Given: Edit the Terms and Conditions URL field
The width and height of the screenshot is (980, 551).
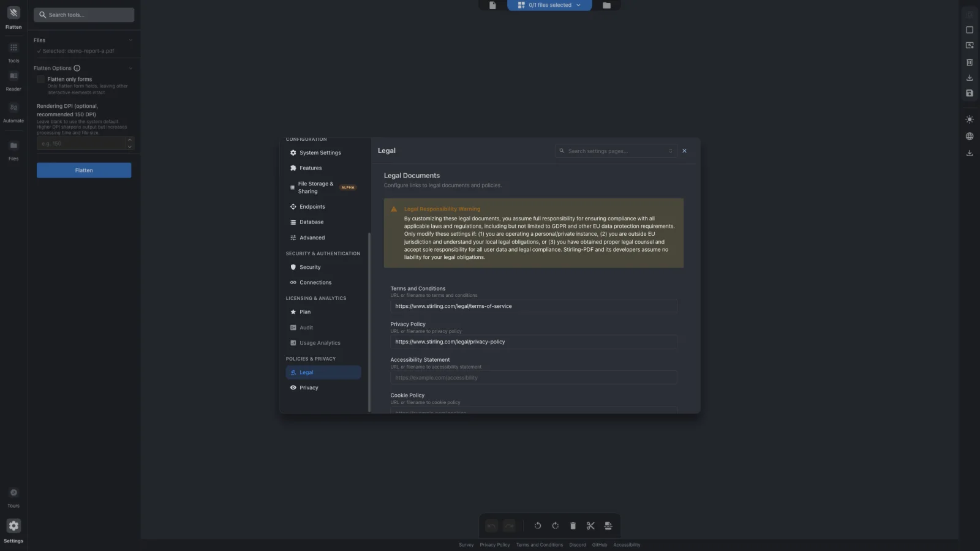Looking at the screenshot, I should point(533,307).
